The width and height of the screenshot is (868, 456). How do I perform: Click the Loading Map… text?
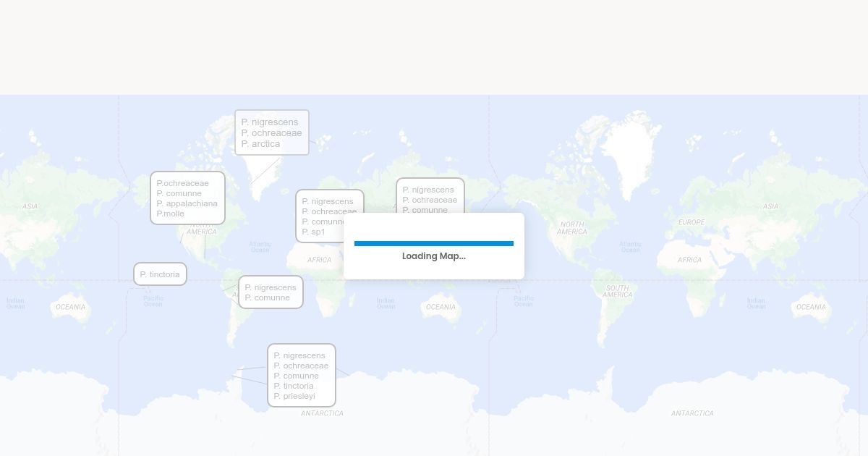point(434,256)
